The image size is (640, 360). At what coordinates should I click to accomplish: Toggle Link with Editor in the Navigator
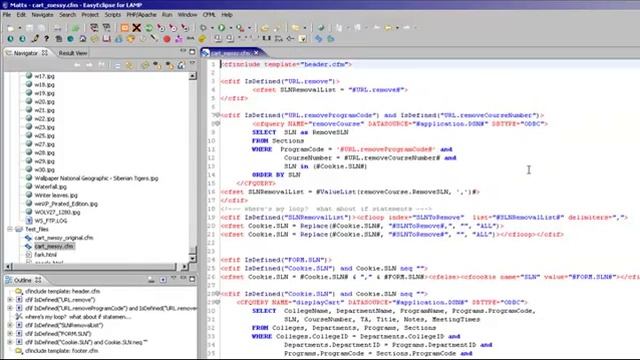129,65
